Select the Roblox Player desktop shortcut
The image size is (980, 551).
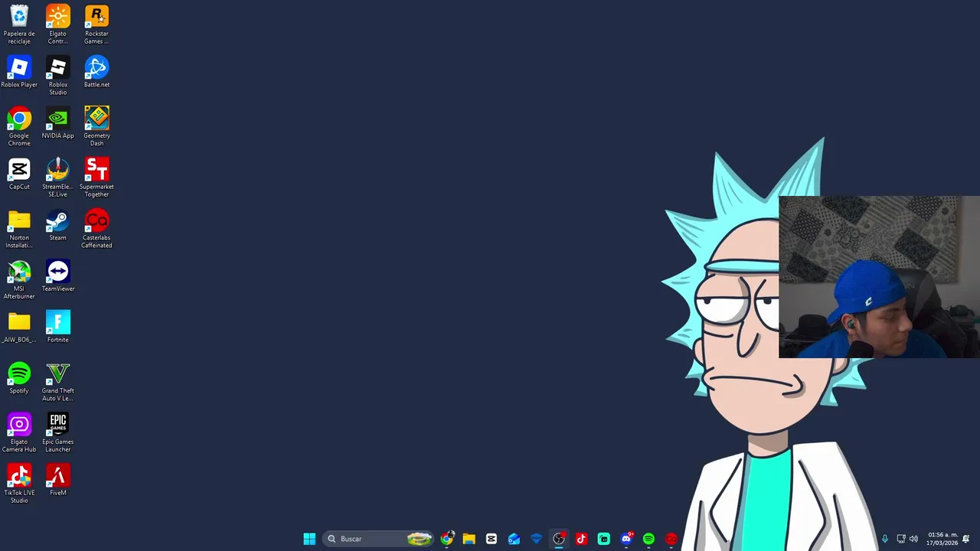click(x=19, y=73)
